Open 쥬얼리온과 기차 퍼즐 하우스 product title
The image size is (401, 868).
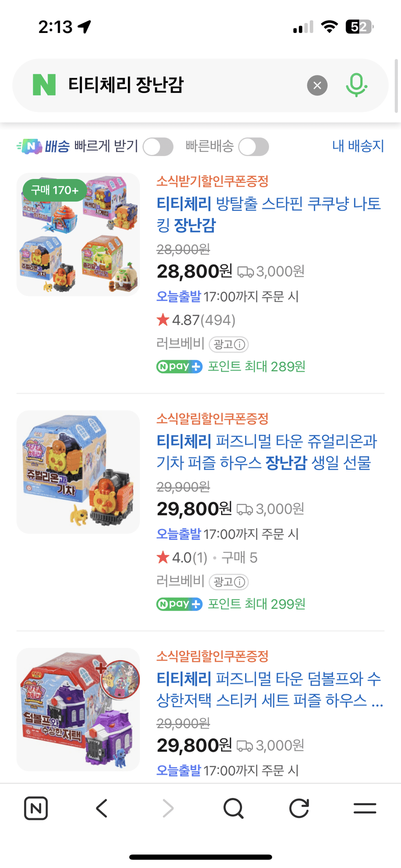coord(267,452)
